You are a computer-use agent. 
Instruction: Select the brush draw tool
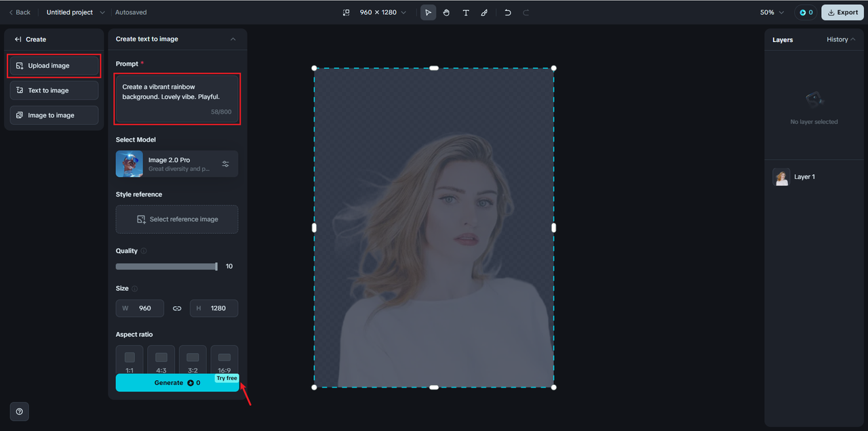484,12
